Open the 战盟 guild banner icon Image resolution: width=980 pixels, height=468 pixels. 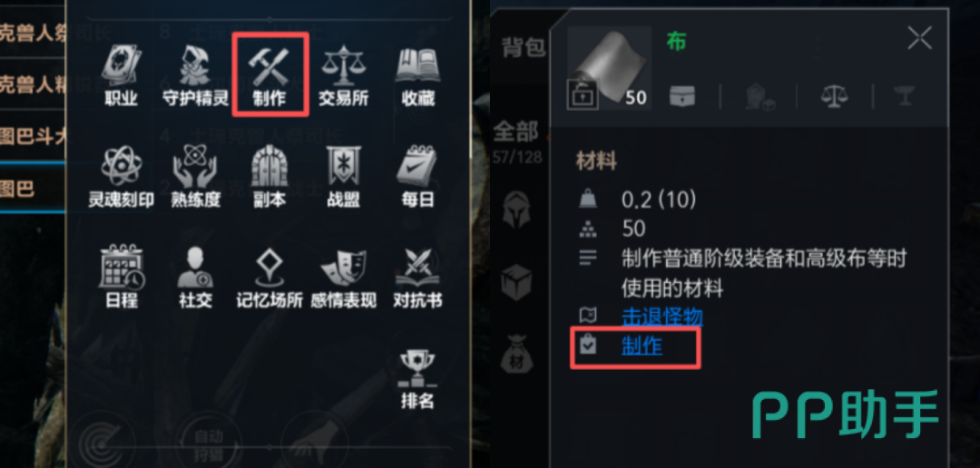pyautogui.click(x=343, y=176)
